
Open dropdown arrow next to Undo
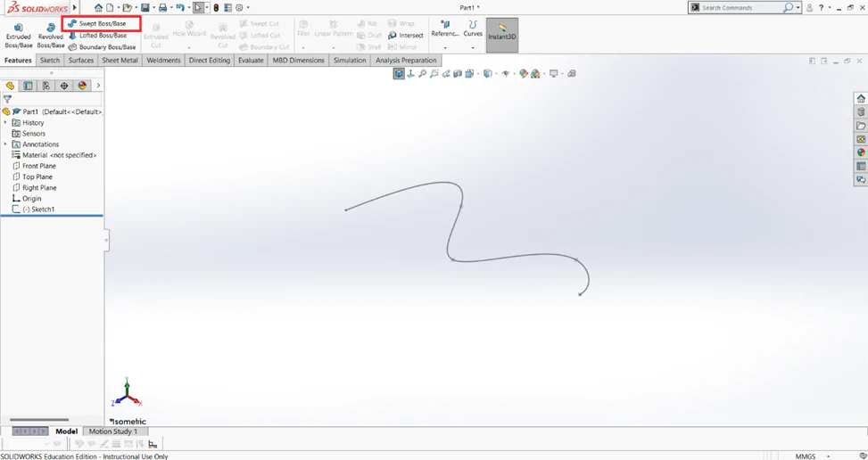coord(187,8)
